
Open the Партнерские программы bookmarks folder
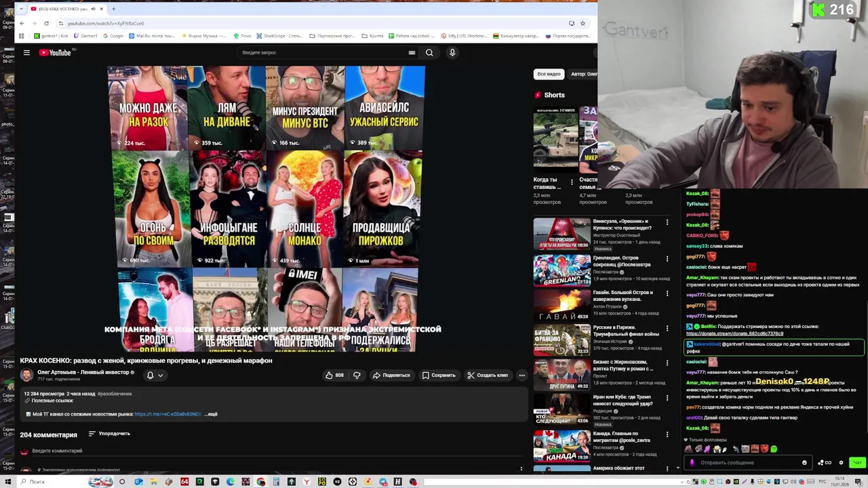(x=332, y=36)
